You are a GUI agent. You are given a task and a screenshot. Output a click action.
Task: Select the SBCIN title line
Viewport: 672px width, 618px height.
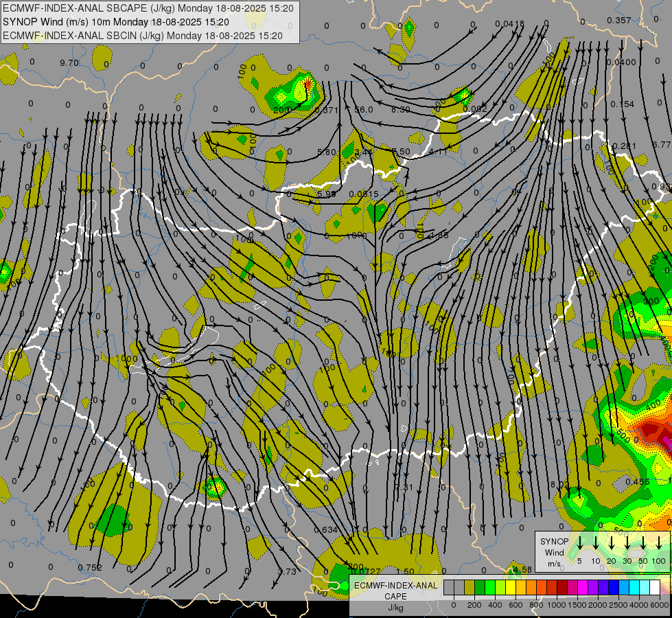(x=143, y=36)
